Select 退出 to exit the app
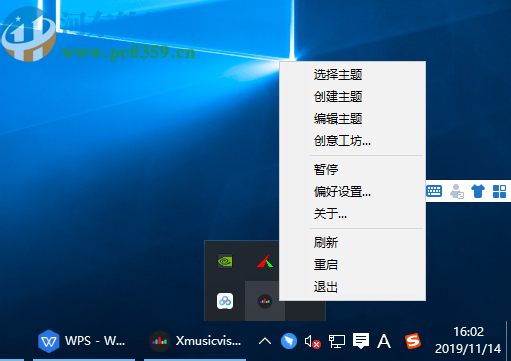This screenshot has width=511, height=361. 352,287
